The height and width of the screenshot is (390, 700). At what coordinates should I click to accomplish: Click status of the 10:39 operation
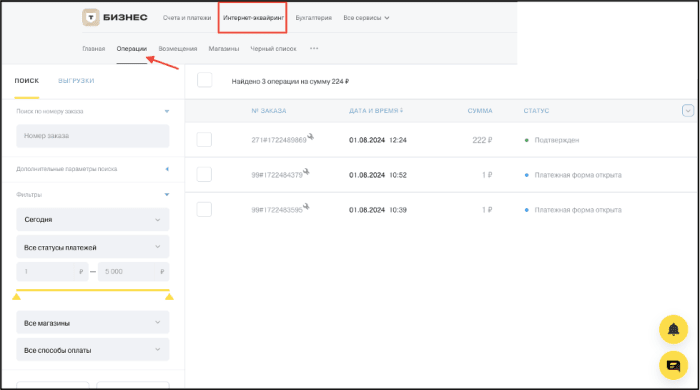pyautogui.click(x=578, y=210)
